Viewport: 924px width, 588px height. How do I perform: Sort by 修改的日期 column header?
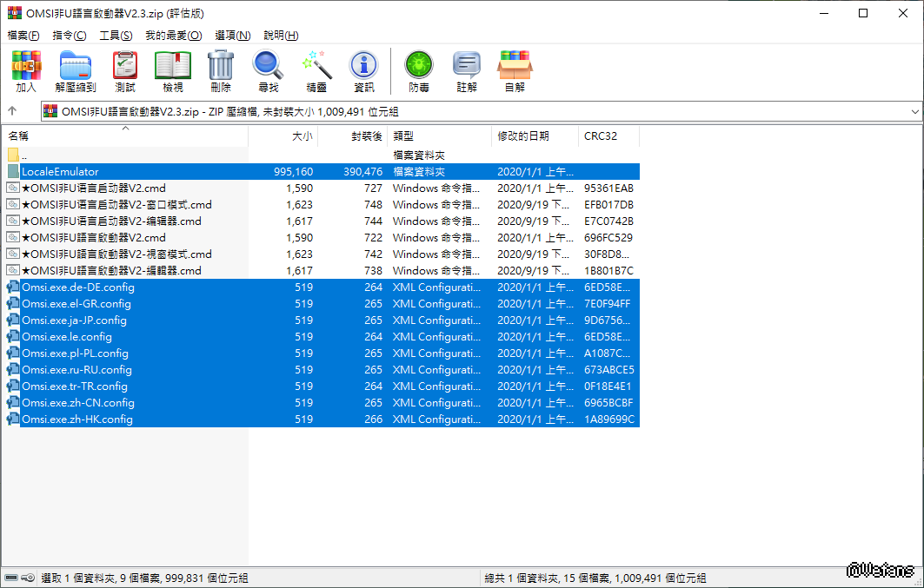pos(523,136)
